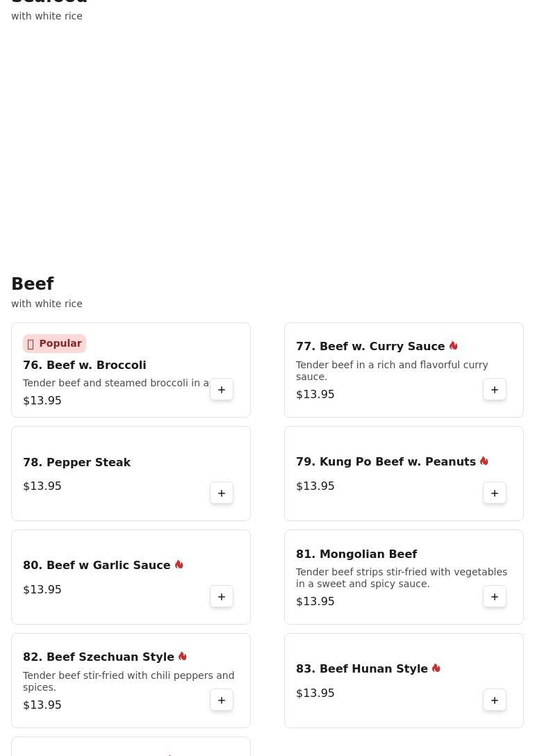Click plus icon for Beef w. Curry Sauce
This screenshot has height=756, width=535.
pos(495,390)
